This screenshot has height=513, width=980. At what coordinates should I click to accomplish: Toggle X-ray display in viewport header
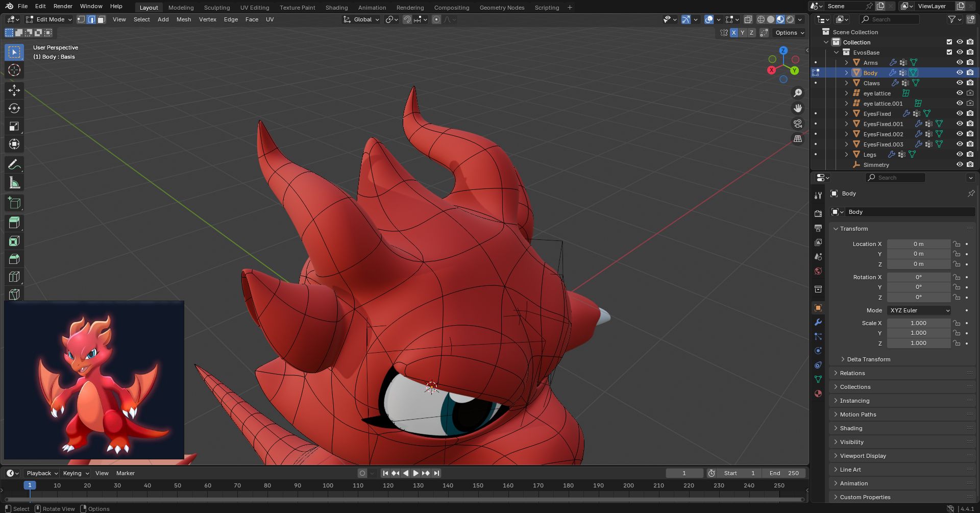748,19
